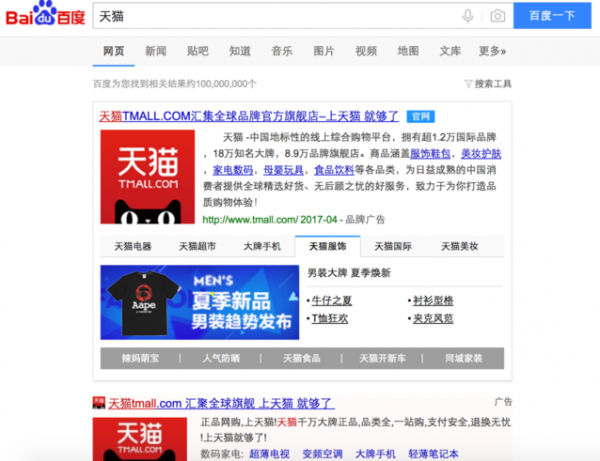Select the 网页 tab
This screenshot has width=600, height=461.
[x=114, y=51]
